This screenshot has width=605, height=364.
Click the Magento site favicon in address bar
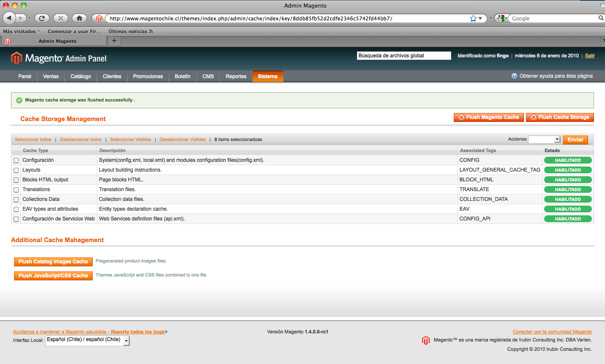[99, 18]
